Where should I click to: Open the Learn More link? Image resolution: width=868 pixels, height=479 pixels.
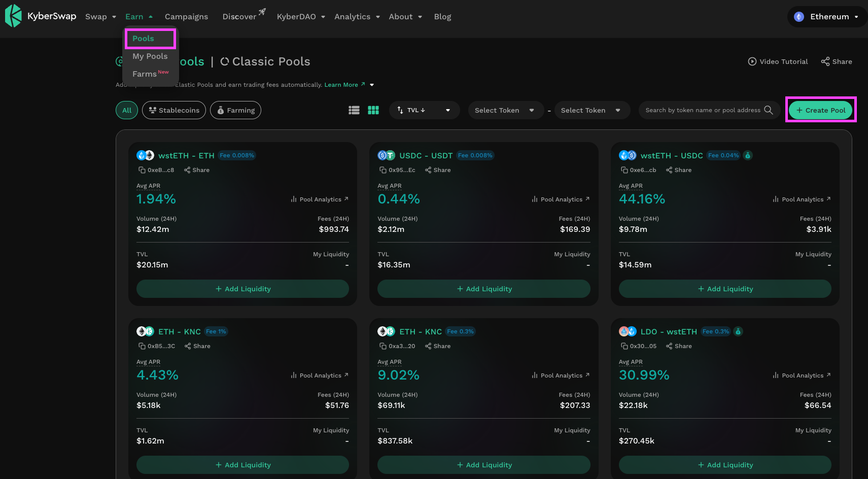pyautogui.click(x=344, y=85)
